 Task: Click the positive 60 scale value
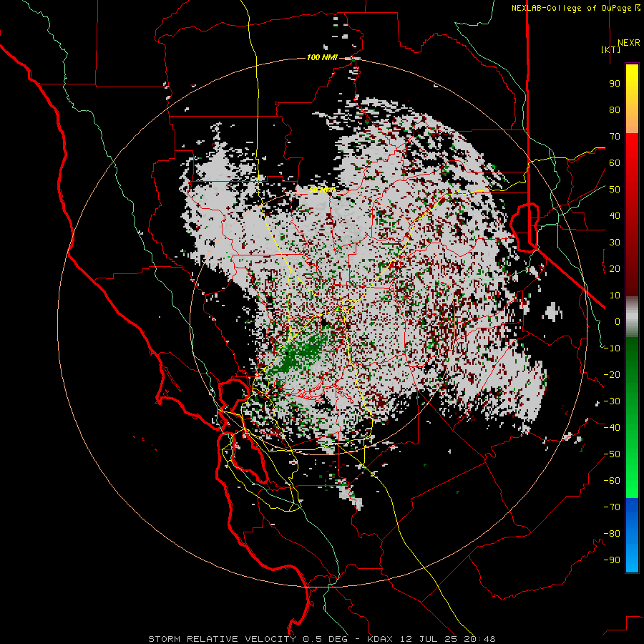[x=615, y=163]
